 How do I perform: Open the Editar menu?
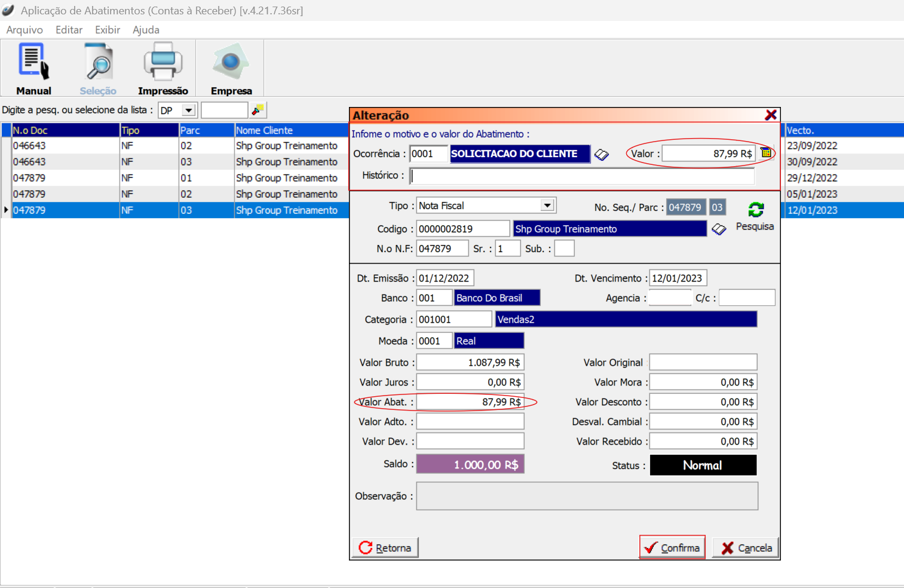[69, 30]
